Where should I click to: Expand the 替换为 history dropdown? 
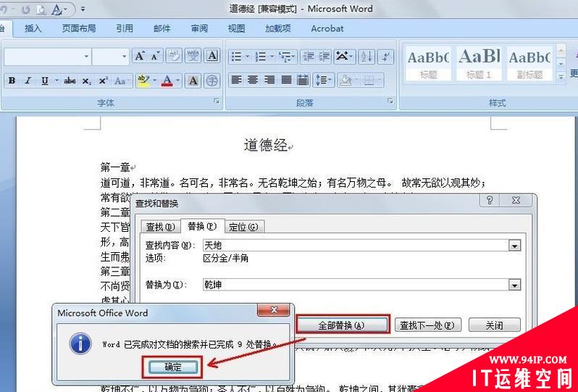(x=514, y=285)
